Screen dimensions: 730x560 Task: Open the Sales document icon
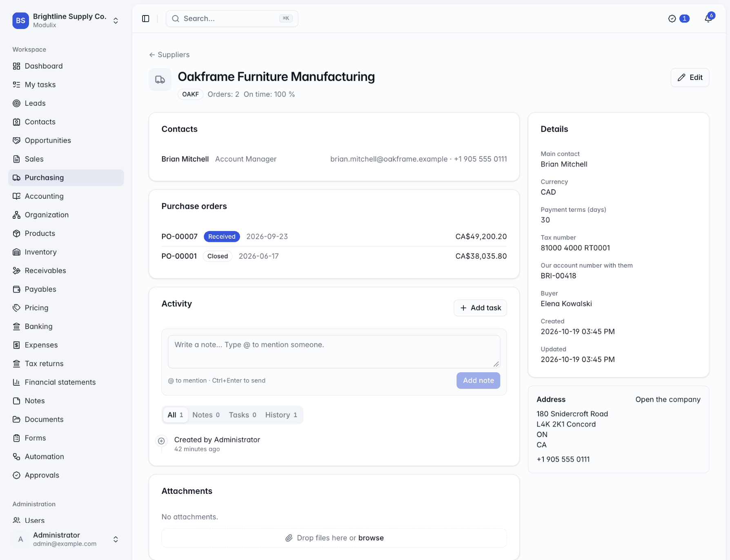16,159
